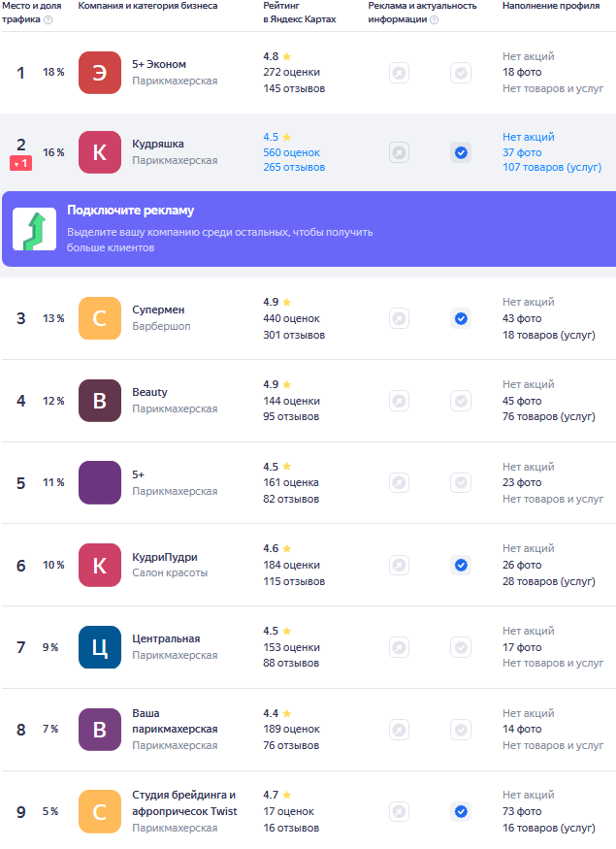The width and height of the screenshot is (616, 849).
Task: Click the '4.5' rating link for Кудряшка
Action: 271,137
